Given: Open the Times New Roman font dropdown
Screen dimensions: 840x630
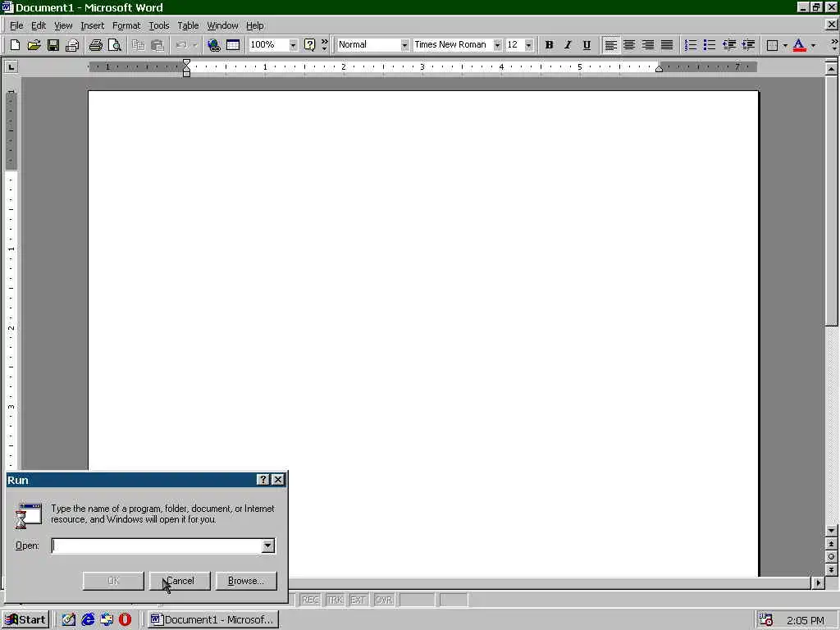Looking at the screenshot, I should pos(497,45).
